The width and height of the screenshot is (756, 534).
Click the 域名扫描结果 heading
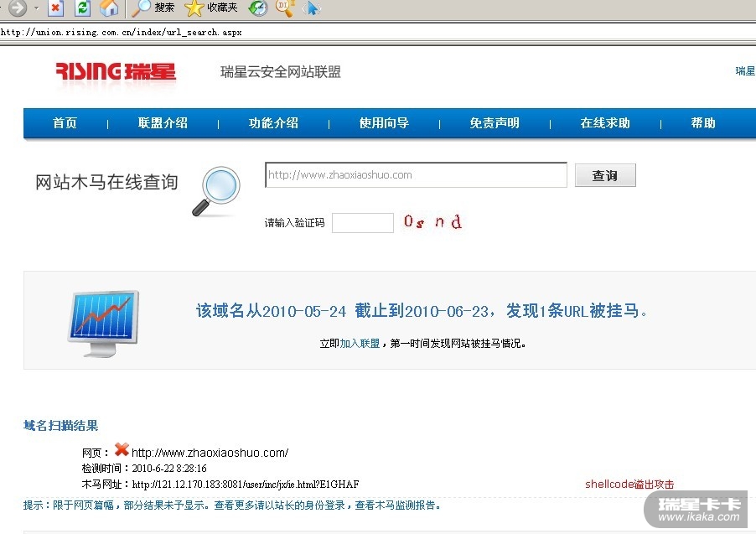(x=60, y=426)
